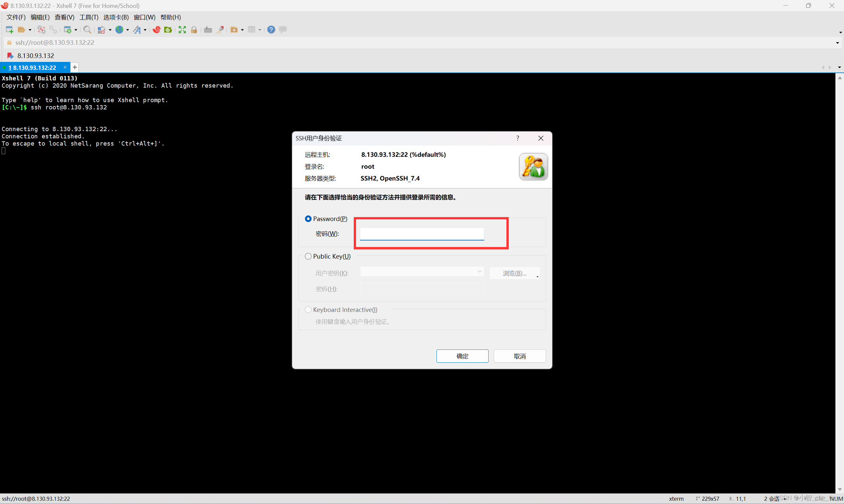The height and width of the screenshot is (504, 844).
Task: Expand the Font dropdown arrow
Action: tap(145, 30)
